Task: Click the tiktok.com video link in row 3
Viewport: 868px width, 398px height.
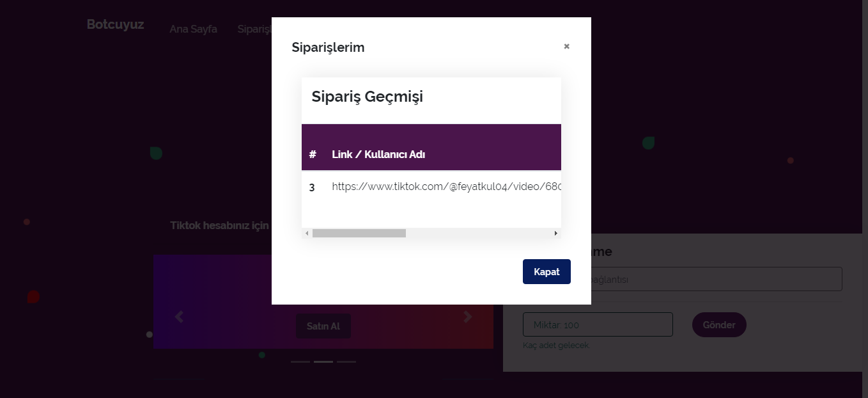Action: [446, 187]
